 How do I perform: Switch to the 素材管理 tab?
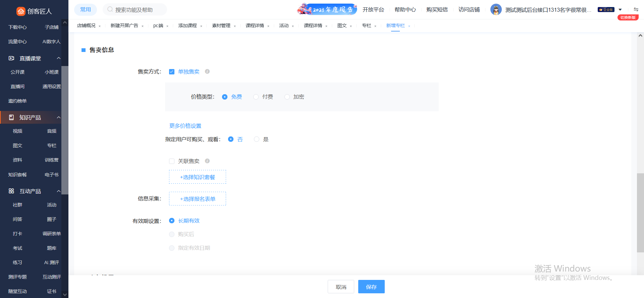[221, 26]
